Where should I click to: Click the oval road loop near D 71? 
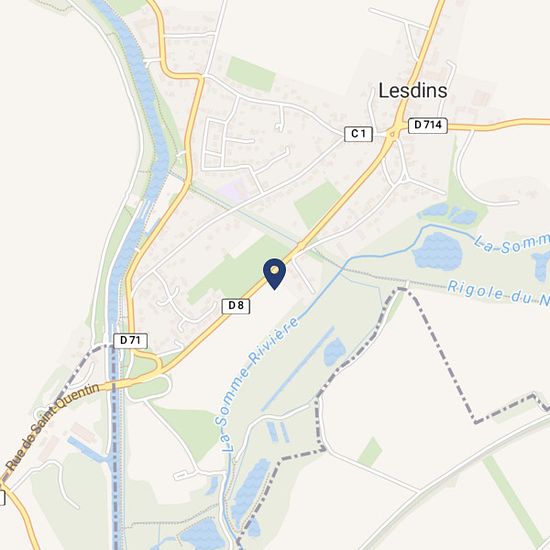coord(150,387)
